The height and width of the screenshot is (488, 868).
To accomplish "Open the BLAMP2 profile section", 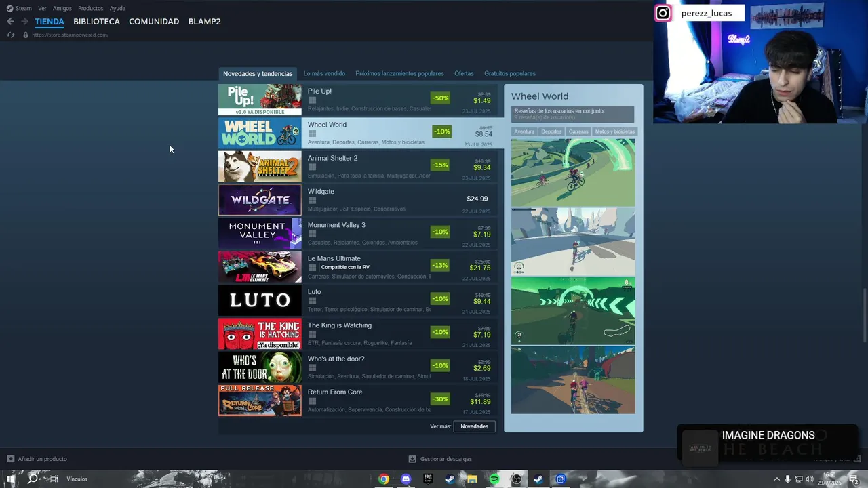I will coord(204,22).
